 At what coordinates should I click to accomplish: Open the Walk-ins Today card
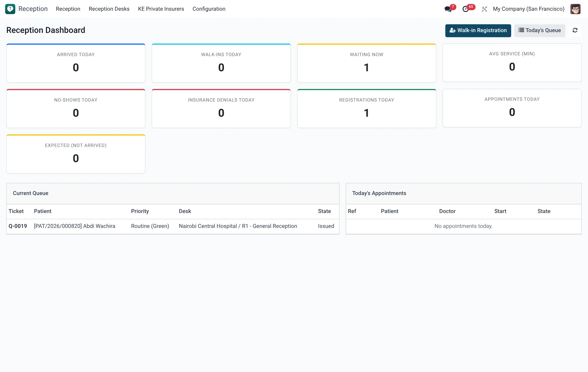tap(221, 63)
